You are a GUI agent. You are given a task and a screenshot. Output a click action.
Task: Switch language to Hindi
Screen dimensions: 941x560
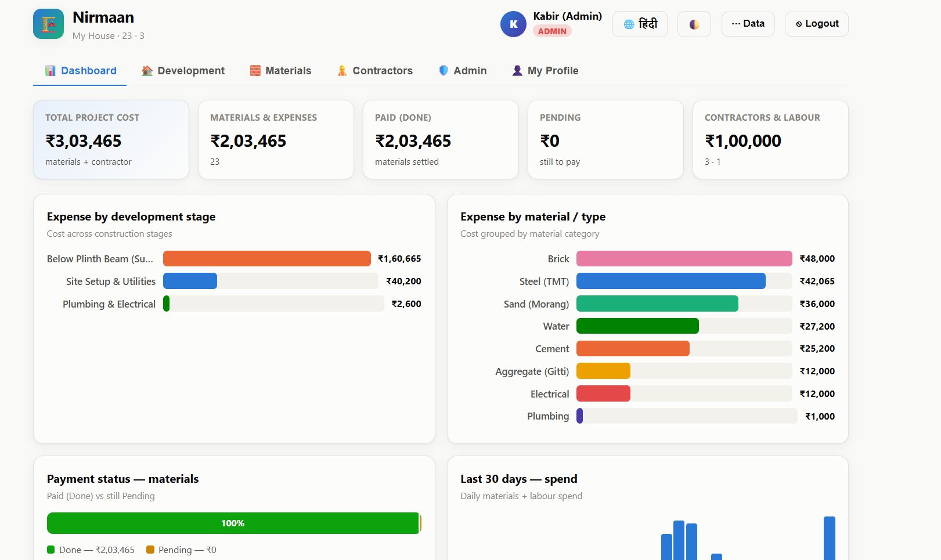coord(640,24)
